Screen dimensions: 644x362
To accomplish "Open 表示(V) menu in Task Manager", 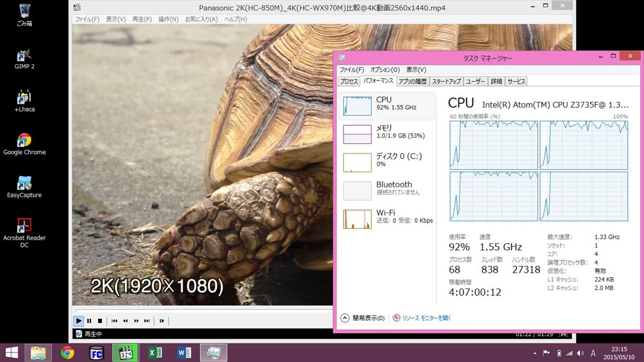I will [x=416, y=70].
